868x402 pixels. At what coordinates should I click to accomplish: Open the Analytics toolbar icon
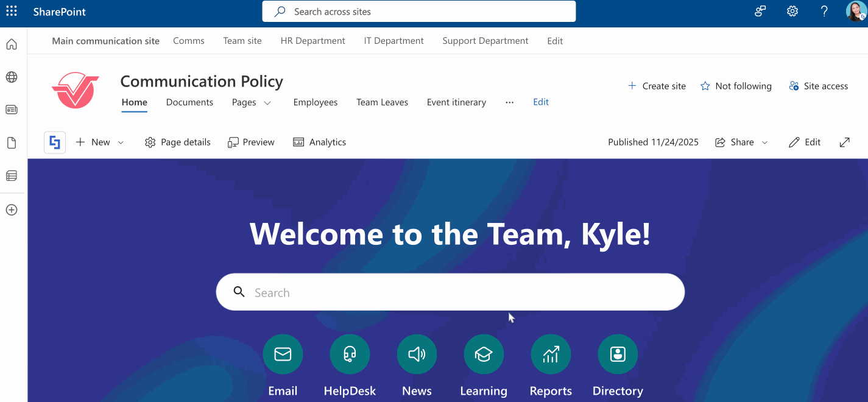[319, 142]
